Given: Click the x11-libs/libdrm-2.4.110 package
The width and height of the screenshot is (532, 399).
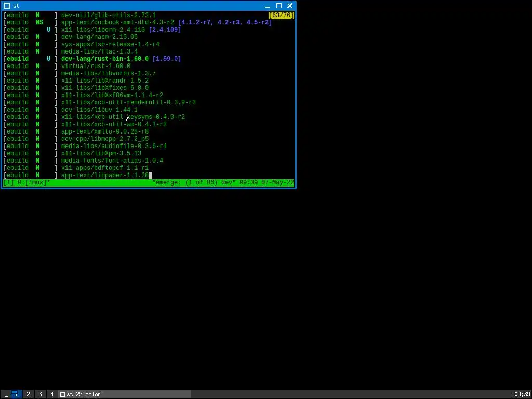Looking at the screenshot, I should click(x=103, y=30).
